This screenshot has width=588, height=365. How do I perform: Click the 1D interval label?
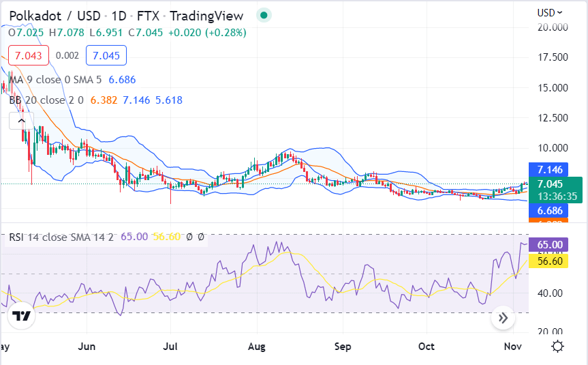click(119, 16)
